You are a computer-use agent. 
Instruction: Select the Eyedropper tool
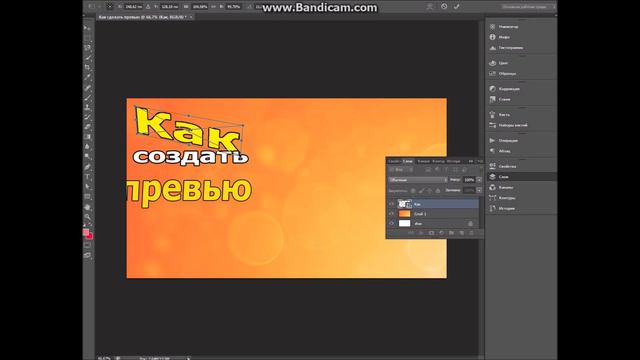[87, 77]
